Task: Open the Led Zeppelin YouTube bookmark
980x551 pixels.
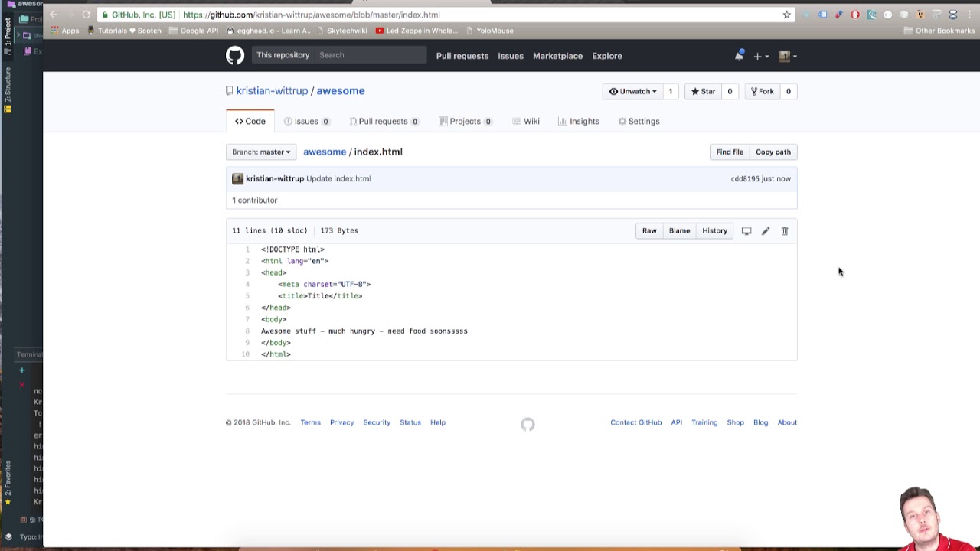Action: pyautogui.click(x=416, y=31)
